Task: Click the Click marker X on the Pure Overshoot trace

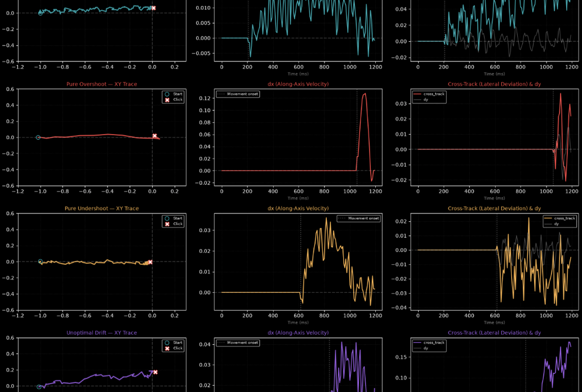Action: [x=155, y=136]
